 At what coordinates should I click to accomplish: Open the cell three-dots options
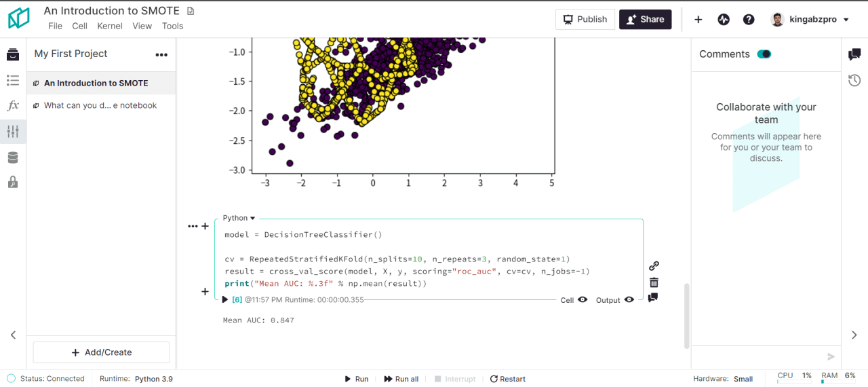tap(193, 226)
